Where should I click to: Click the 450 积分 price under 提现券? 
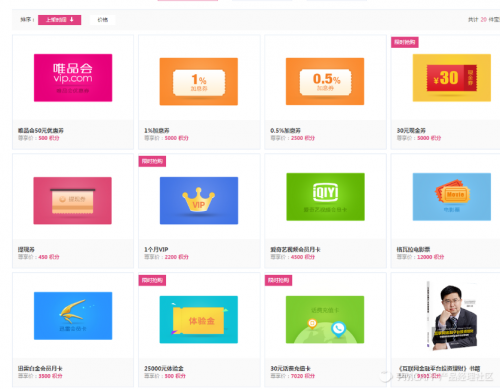tap(49, 257)
